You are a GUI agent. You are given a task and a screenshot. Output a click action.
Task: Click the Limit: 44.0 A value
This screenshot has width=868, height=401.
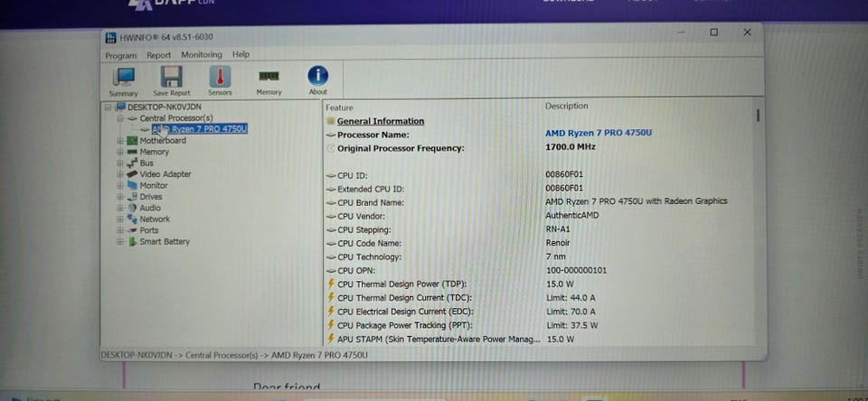(571, 297)
